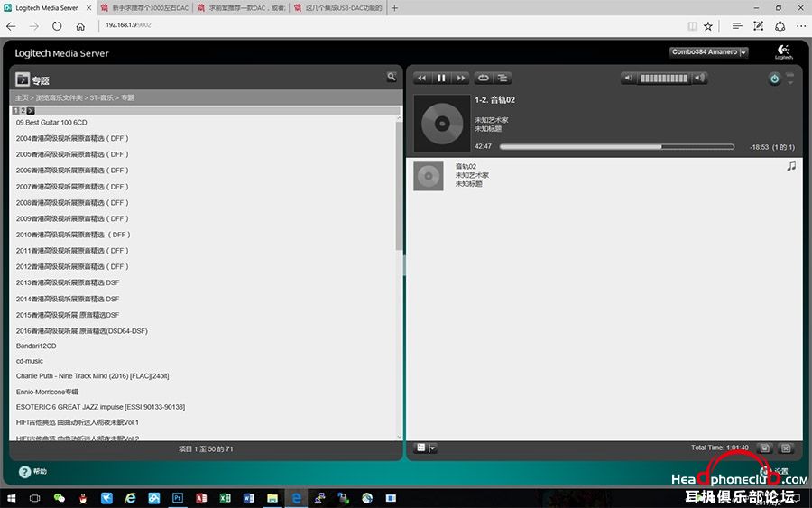Viewport: 812px width, 508px height.
Task: Open HIFI吉他典范 Vol.1 folder
Action: pyautogui.click(x=78, y=422)
